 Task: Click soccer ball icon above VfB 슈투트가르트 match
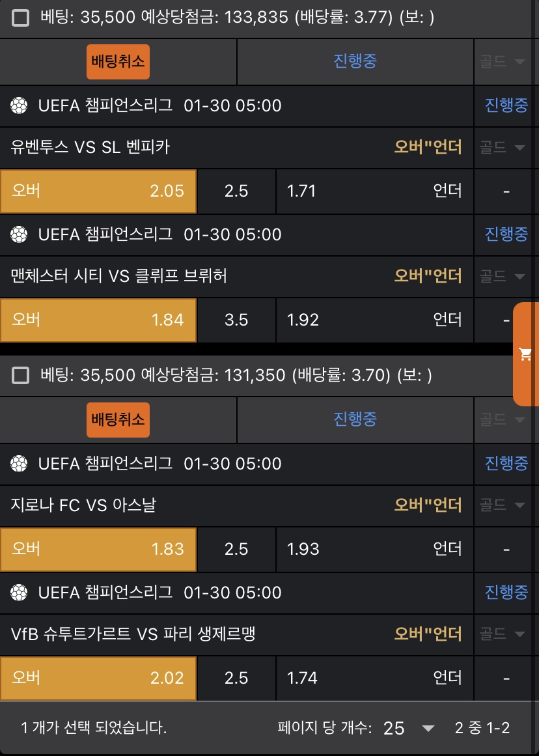click(x=20, y=593)
